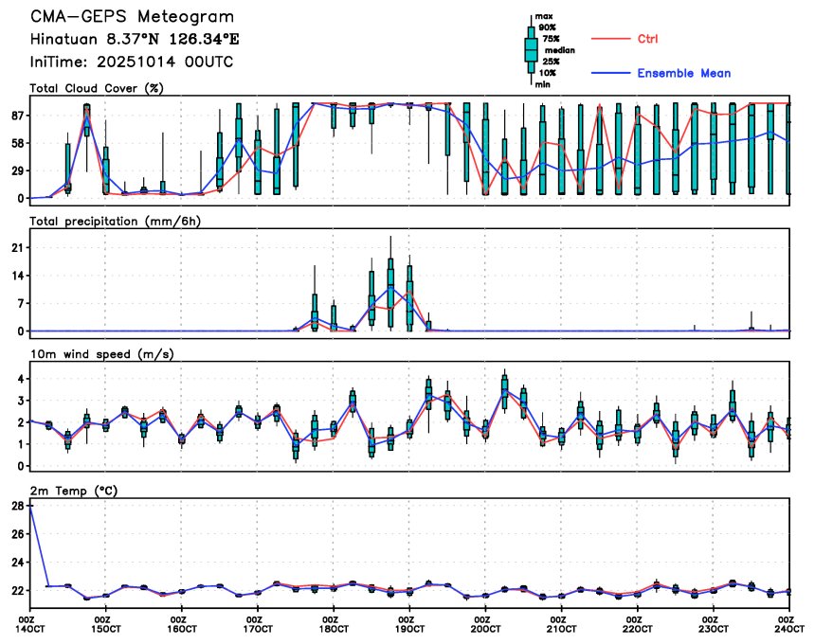Select the "Total precipitation (mm/6h)" panel title
815x644 pixels.
coord(116,222)
